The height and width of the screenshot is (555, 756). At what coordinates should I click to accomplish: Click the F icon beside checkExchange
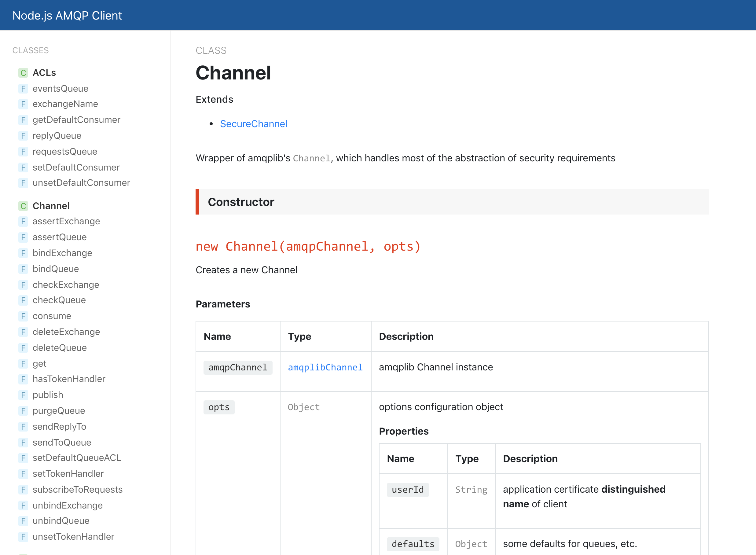point(23,285)
